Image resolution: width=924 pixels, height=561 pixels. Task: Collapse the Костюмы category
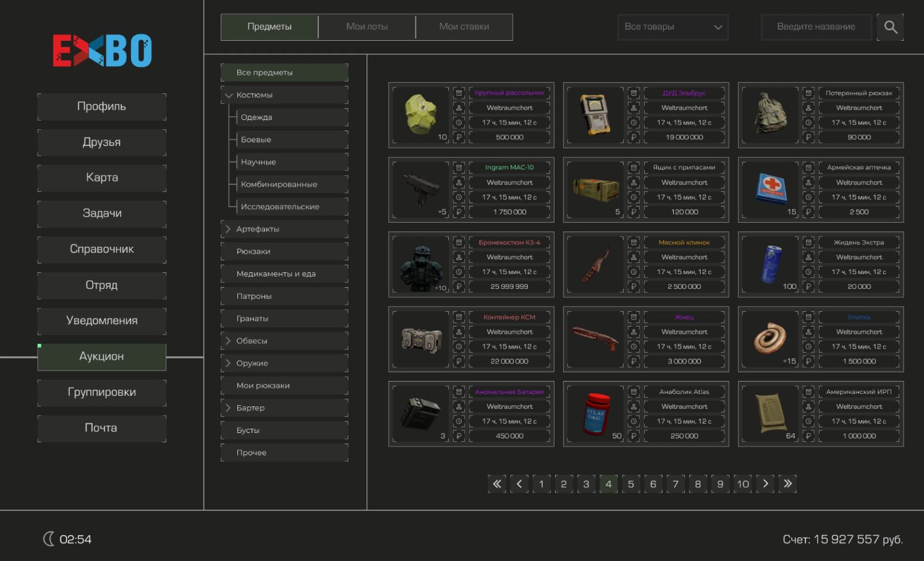pyautogui.click(x=229, y=95)
